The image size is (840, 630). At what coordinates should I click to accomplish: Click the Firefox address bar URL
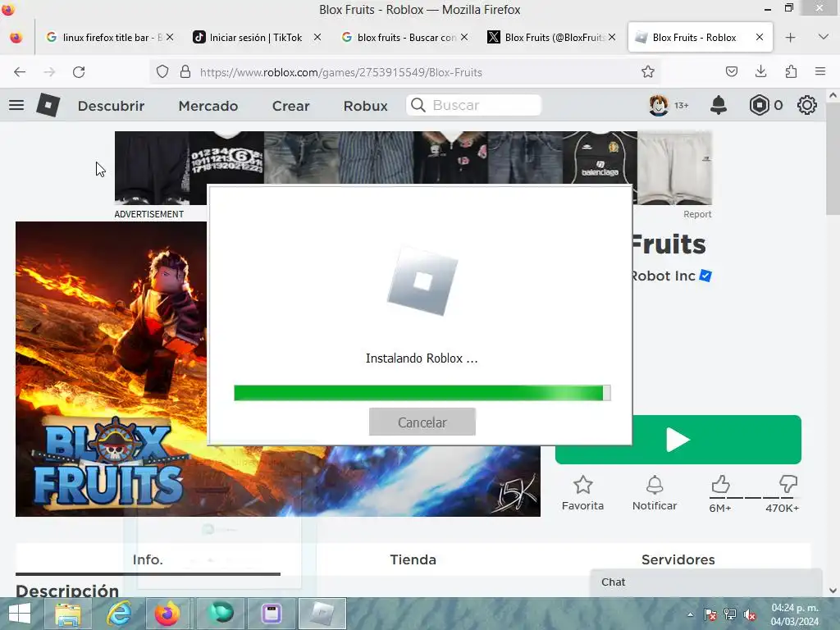pos(340,72)
